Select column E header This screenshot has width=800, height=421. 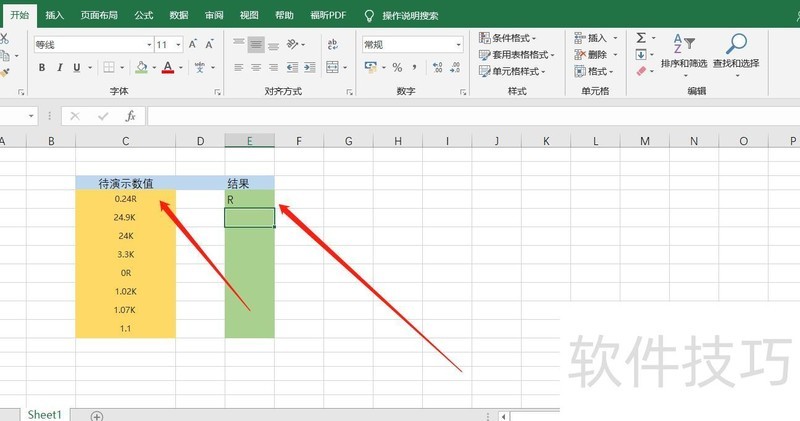(x=249, y=141)
